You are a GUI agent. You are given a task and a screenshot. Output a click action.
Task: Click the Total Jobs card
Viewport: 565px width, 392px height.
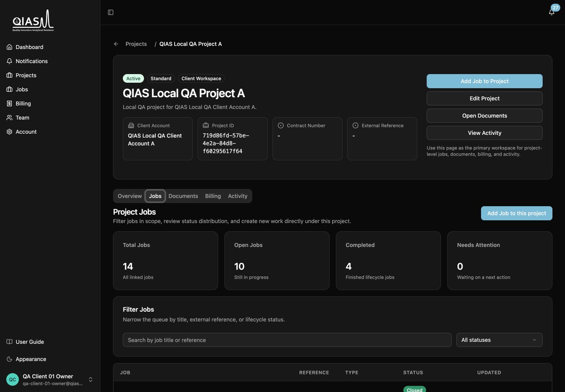166,261
